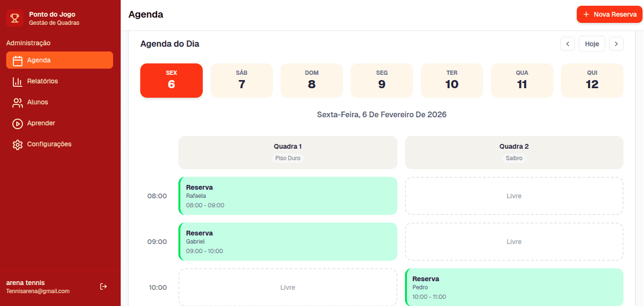Screen dimensions: 644x306
Task: Select Gabriel's 09:00 reservation card
Action: 288,241
